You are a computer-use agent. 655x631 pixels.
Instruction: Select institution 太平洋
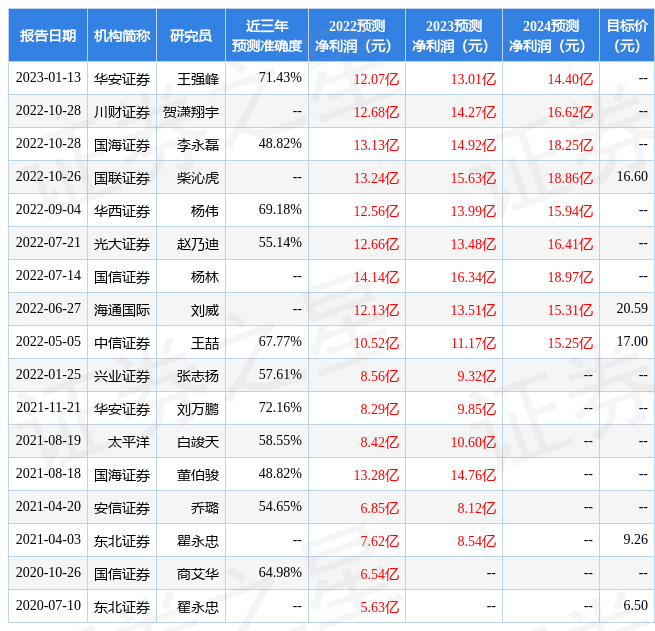coord(129,442)
